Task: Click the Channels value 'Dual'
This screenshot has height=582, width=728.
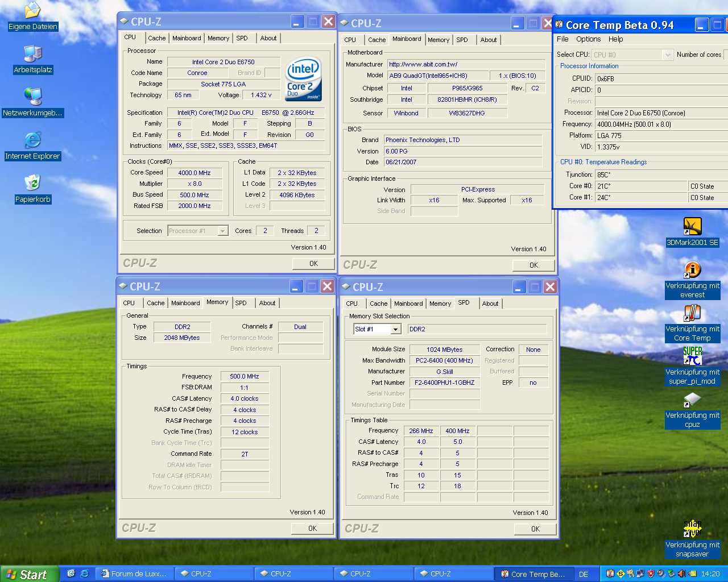Action: pyautogui.click(x=300, y=327)
